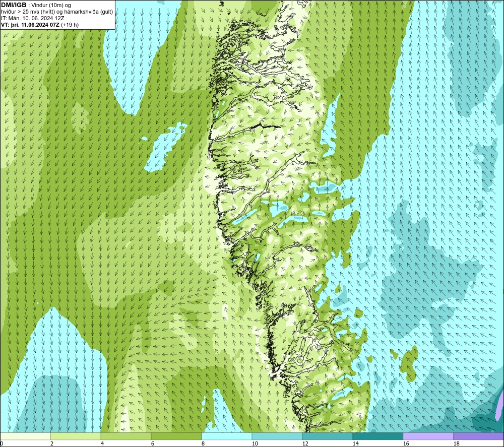Click the 0–2 m/s palest color swatch
The image size is (504, 447).
tap(25, 436)
